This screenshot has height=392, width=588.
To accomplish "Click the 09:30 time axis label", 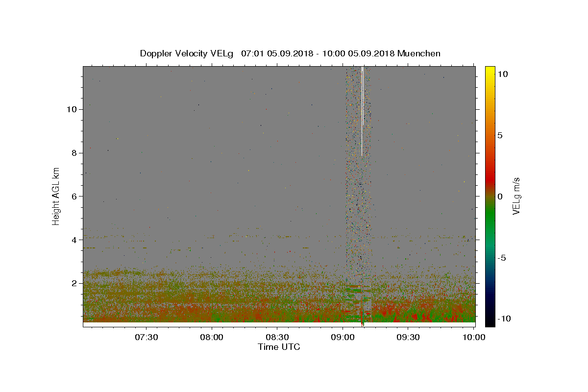I will pyautogui.click(x=409, y=338).
